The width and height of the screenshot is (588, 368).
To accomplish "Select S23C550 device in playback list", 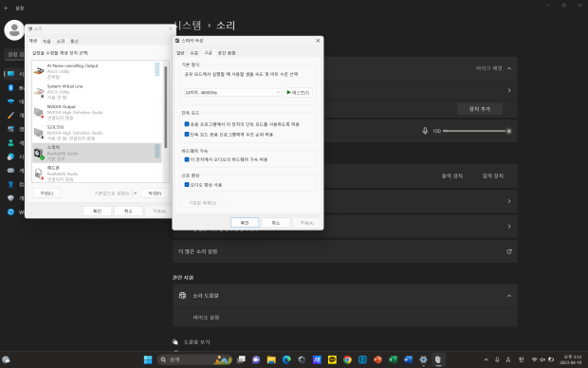I will tap(97, 133).
